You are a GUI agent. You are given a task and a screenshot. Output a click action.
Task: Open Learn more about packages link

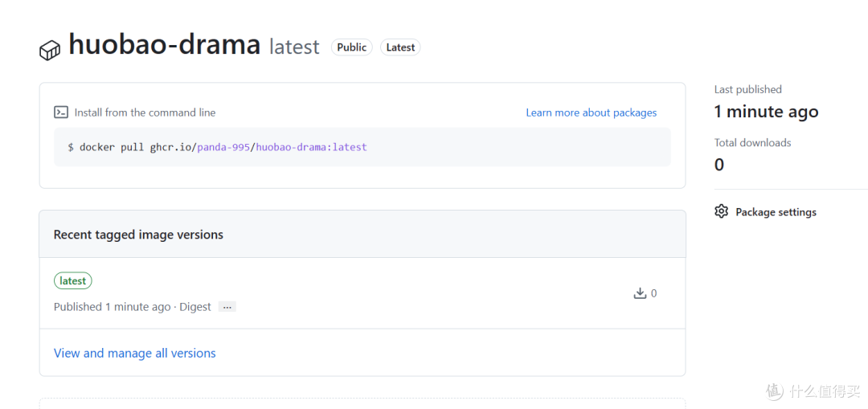[x=592, y=112]
